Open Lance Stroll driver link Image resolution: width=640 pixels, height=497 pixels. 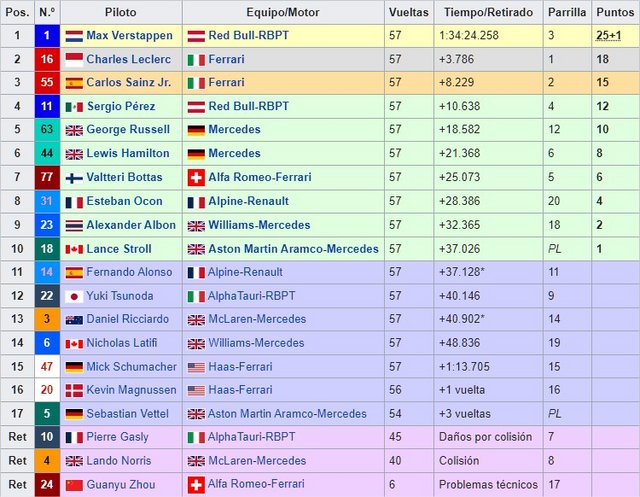(x=119, y=249)
